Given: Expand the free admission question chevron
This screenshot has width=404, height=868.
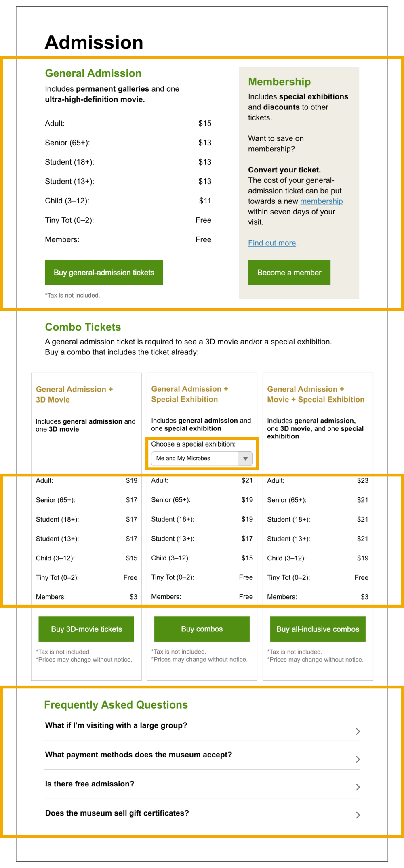Looking at the screenshot, I should [x=358, y=787].
